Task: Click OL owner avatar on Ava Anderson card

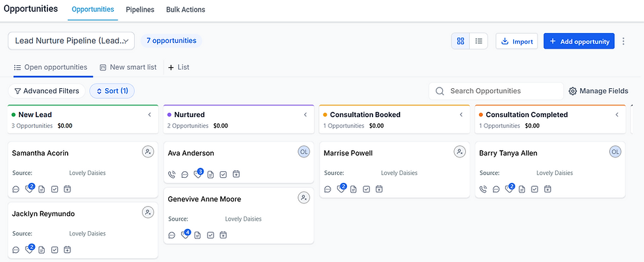Action: 304,152
